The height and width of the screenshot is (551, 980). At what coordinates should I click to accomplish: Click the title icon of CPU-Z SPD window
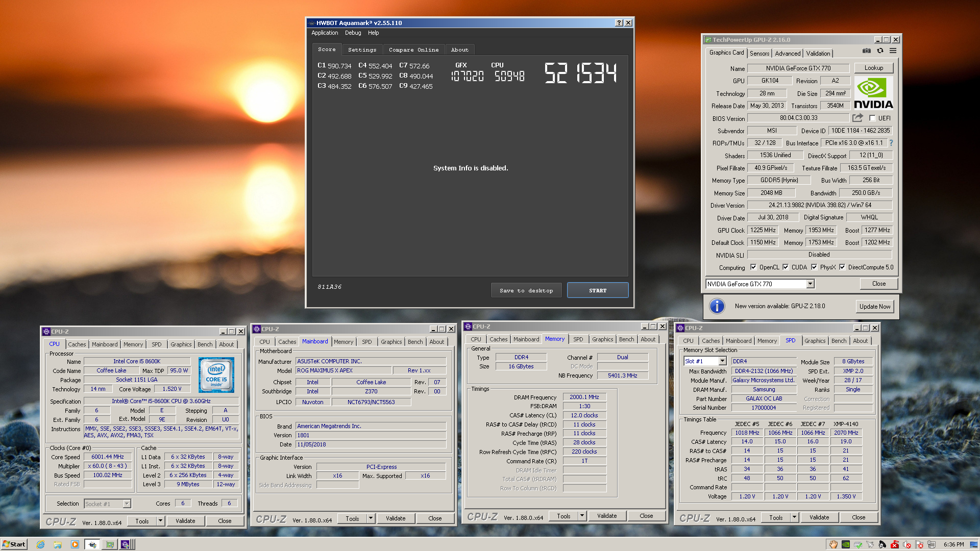pos(680,328)
